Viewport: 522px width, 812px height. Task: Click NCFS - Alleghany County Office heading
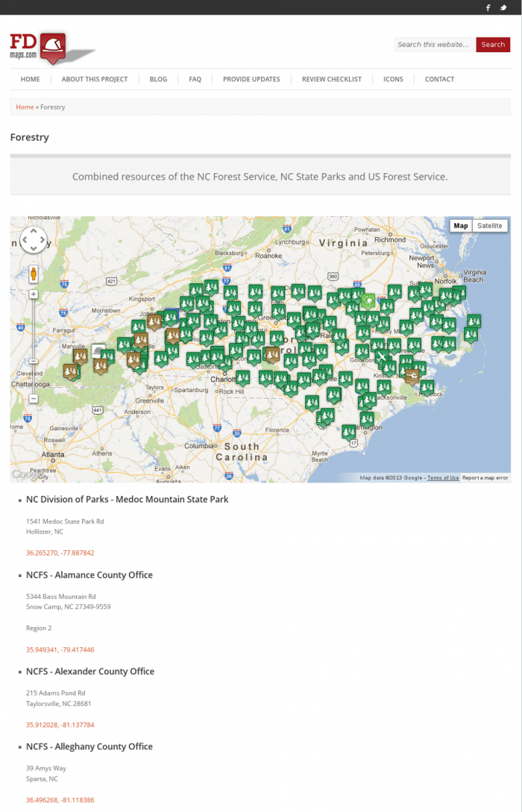(89, 746)
